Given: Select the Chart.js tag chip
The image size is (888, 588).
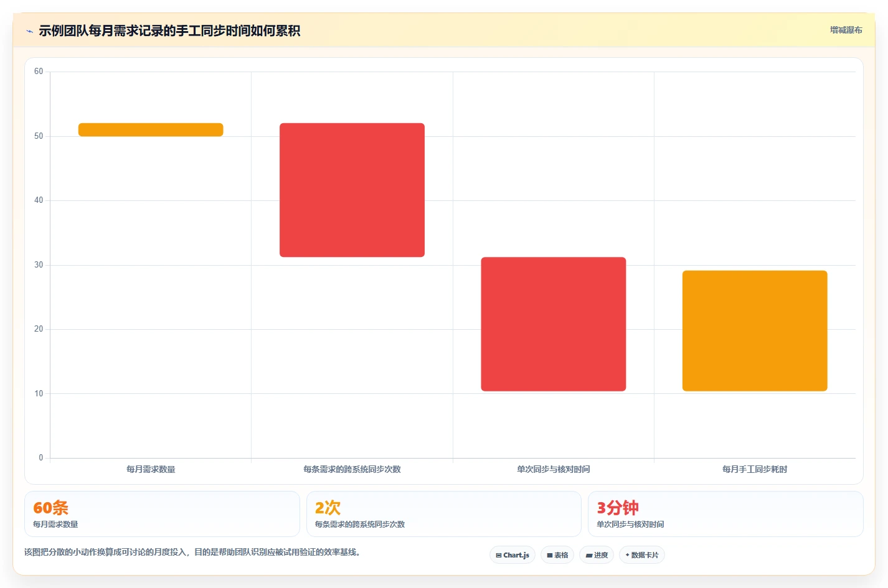Looking at the screenshot, I should click(x=512, y=555).
